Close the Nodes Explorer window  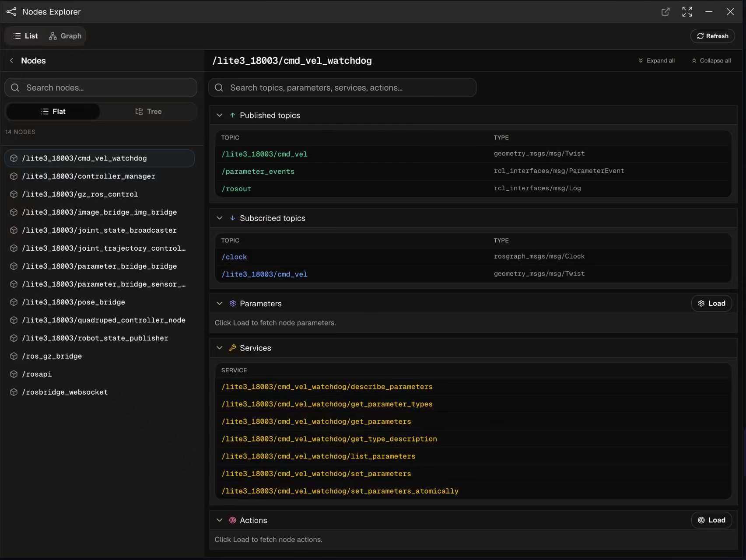(x=730, y=12)
